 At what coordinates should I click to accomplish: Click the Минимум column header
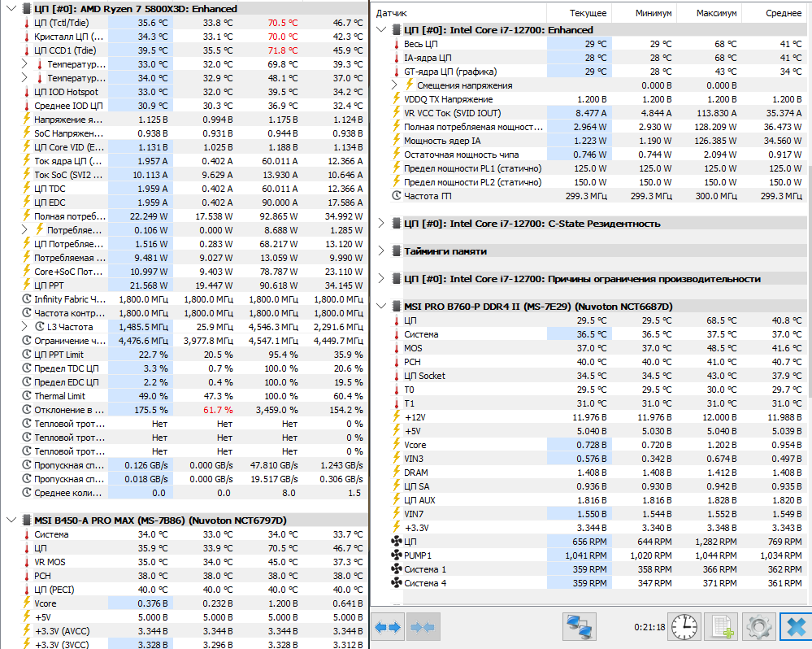coord(645,13)
